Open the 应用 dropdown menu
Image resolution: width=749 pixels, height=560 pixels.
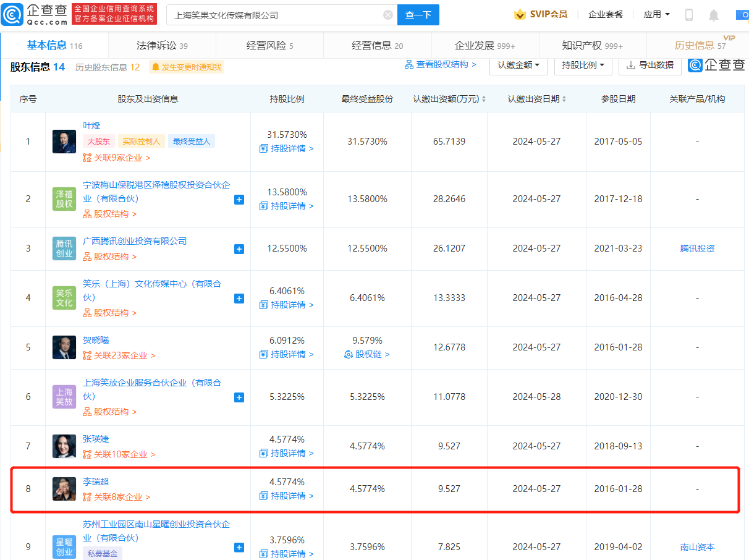point(656,14)
